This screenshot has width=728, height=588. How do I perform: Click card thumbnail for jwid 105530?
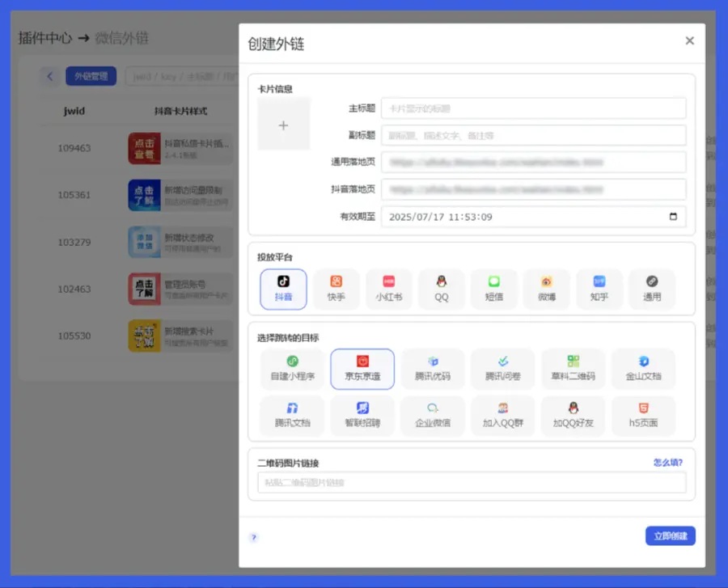pos(145,336)
